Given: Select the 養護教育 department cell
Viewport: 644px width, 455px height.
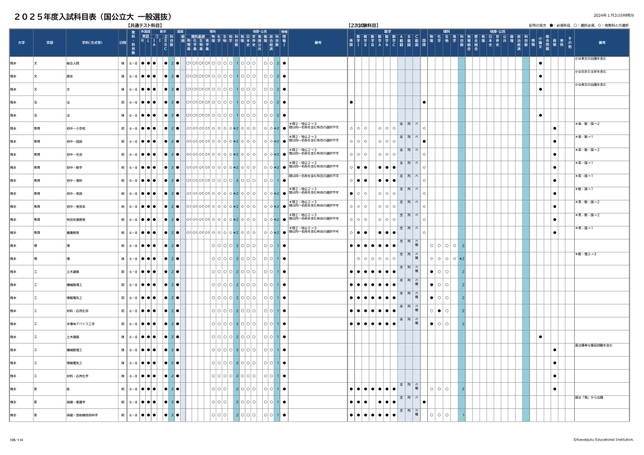Looking at the screenshot, I should pyautogui.click(x=73, y=232).
